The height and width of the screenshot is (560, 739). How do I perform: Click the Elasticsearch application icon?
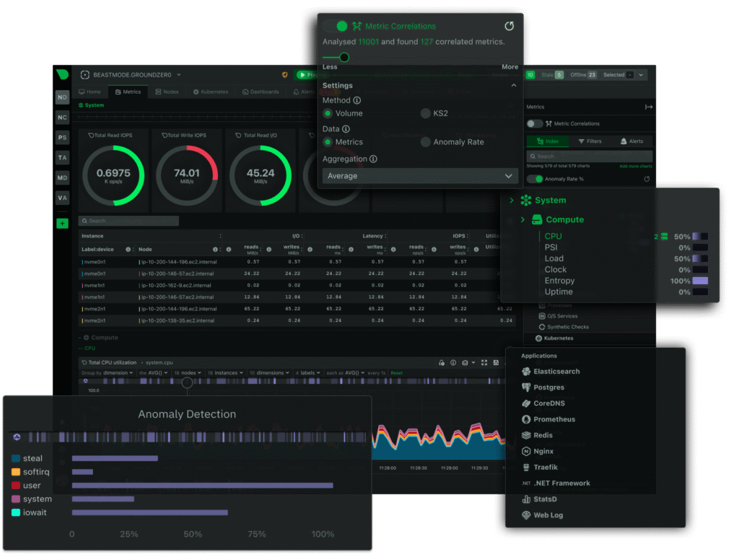[x=527, y=372]
